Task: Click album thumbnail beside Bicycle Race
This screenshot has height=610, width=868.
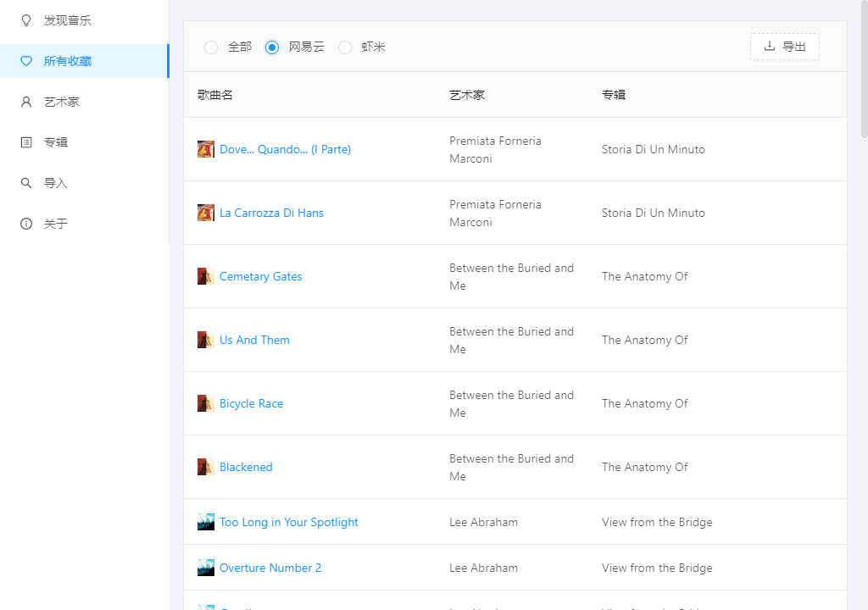Action: point(205,403)
